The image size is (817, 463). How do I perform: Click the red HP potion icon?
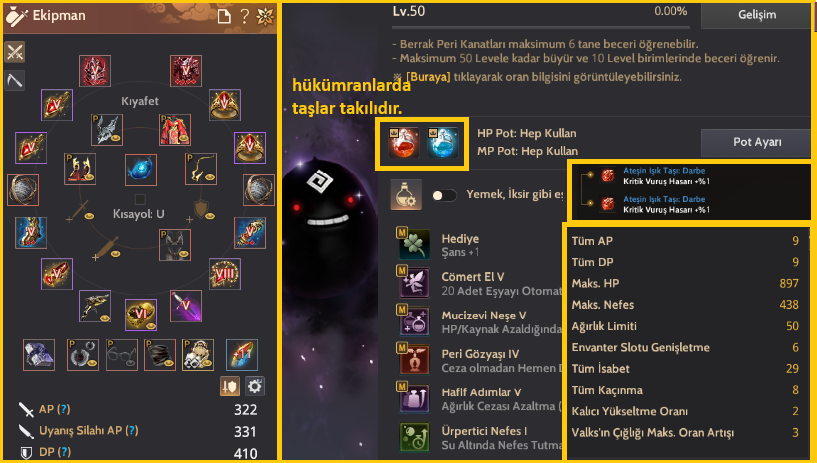coord(404,142)
